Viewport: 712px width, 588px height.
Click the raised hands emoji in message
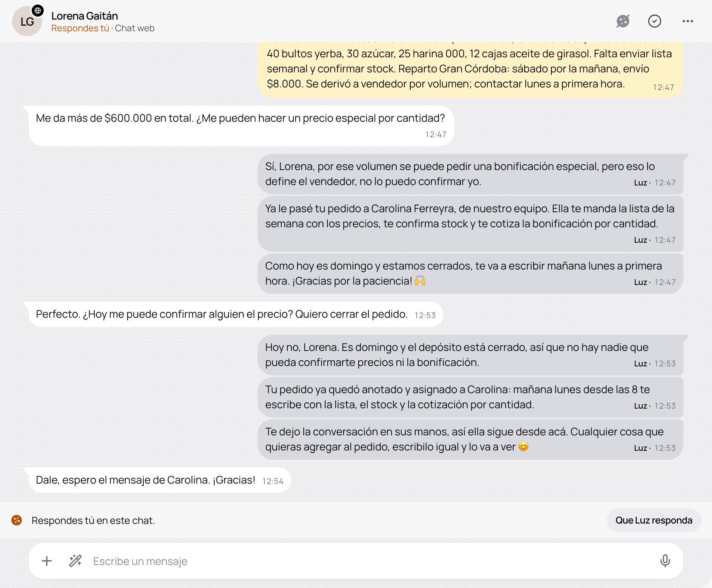click(420, 281)
